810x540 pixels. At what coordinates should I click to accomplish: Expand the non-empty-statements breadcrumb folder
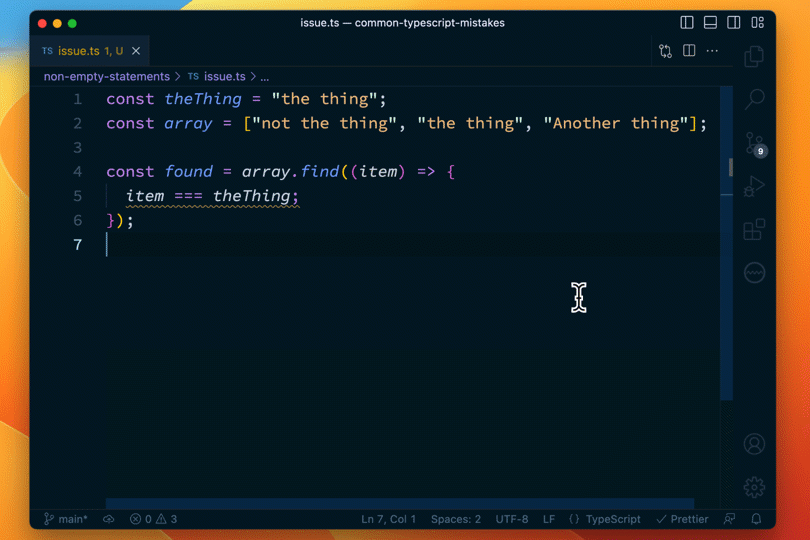click(x=106, y=76)
